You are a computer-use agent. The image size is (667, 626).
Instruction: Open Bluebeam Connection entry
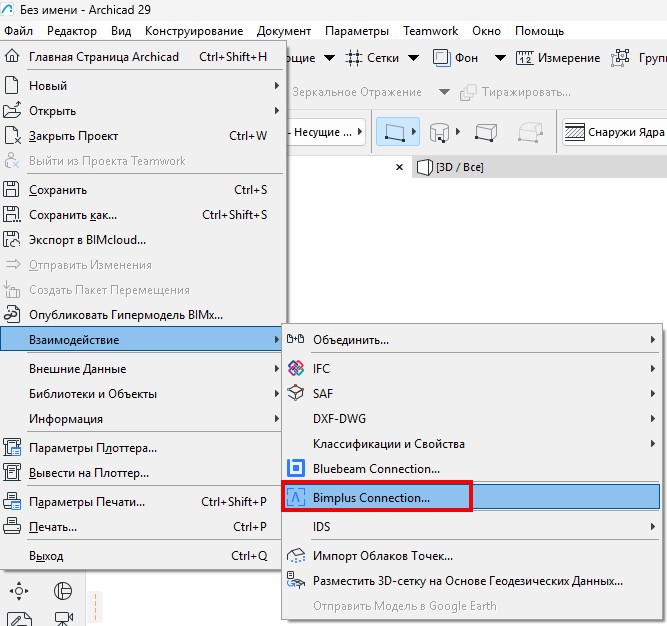(x=471, y=469)
